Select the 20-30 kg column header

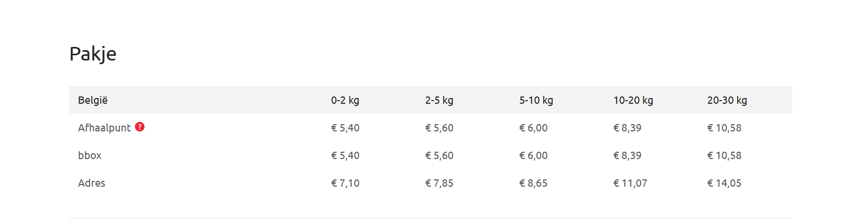(x=727, y=100)
